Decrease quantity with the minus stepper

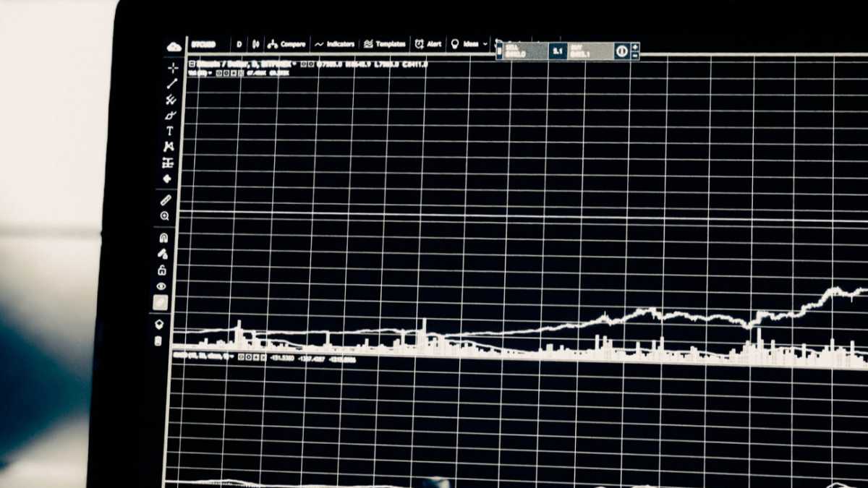click(x=635, y=56)
